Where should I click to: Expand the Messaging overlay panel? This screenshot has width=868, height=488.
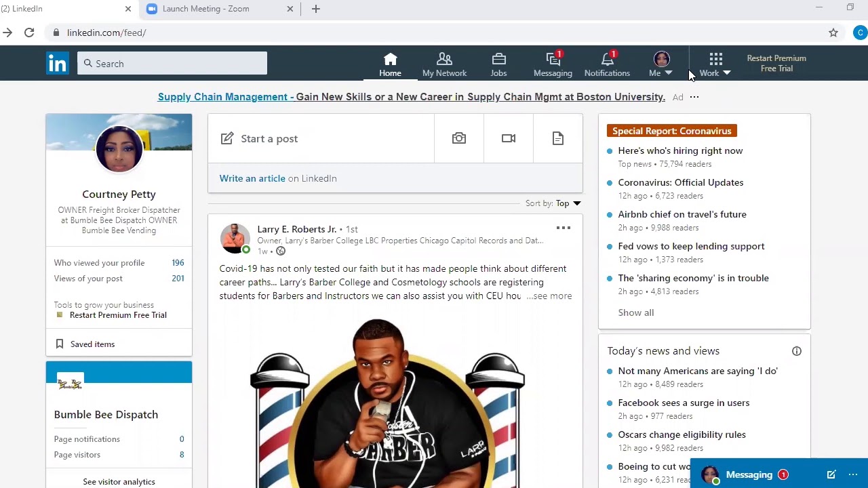(749, 474)
